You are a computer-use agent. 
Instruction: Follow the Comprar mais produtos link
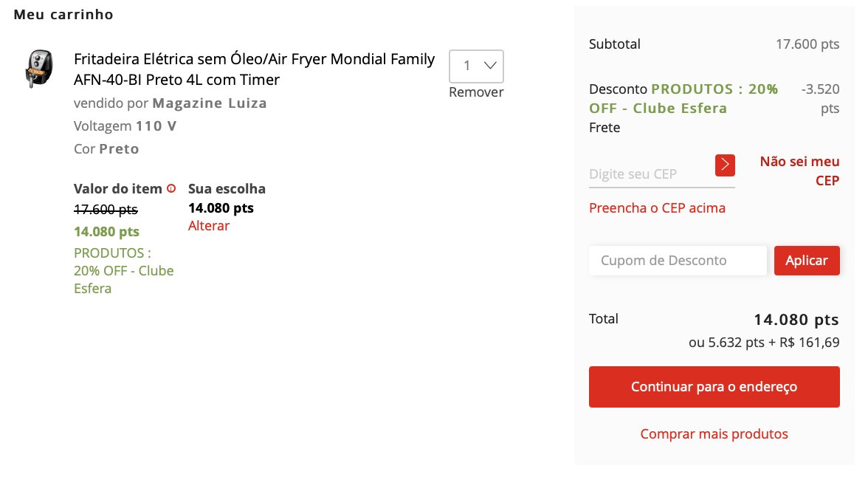(714, 433)
